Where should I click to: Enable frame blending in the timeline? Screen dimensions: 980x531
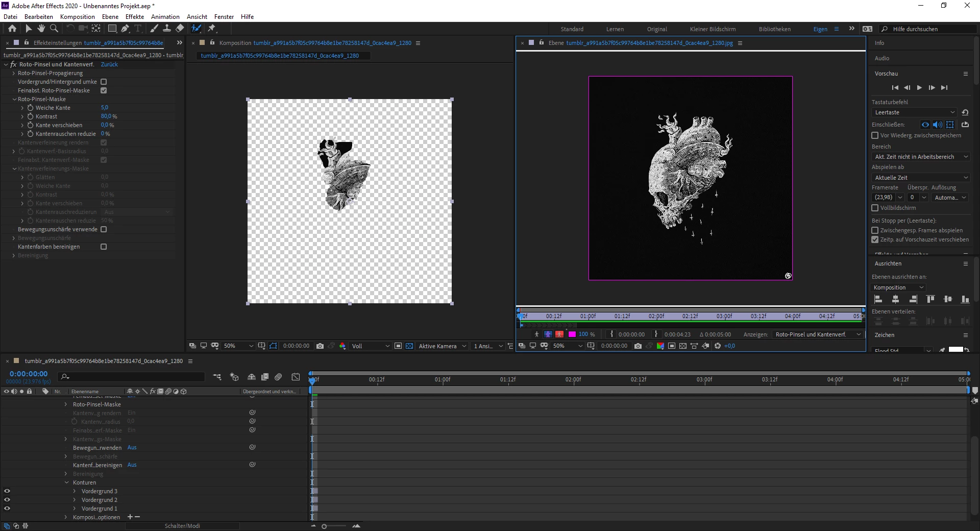pos(265,377)
